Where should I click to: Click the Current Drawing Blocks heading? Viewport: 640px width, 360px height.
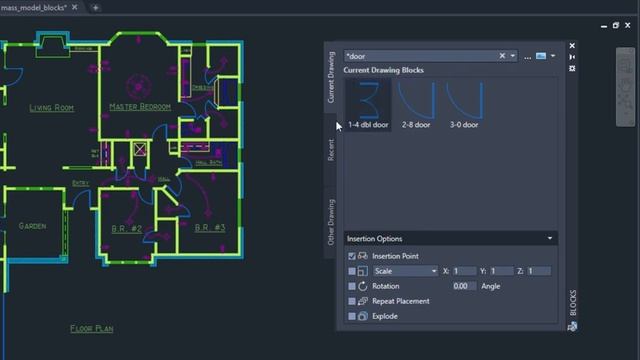click(383, 70)
